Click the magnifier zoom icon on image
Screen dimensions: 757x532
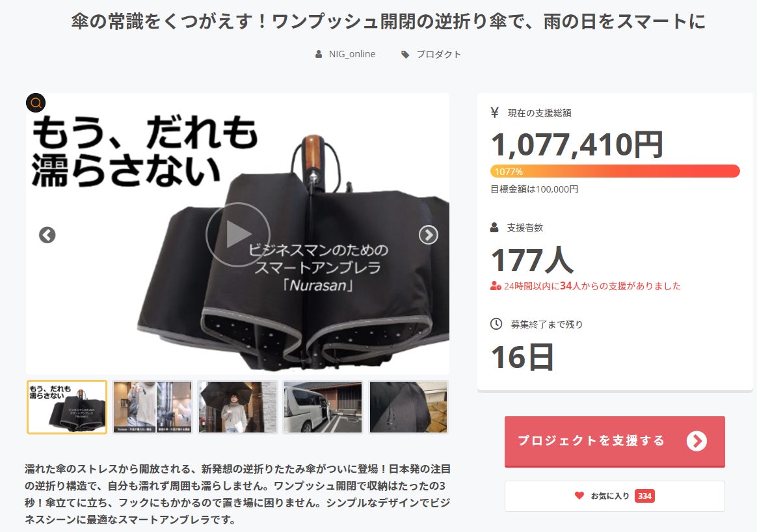pos(36,103)
